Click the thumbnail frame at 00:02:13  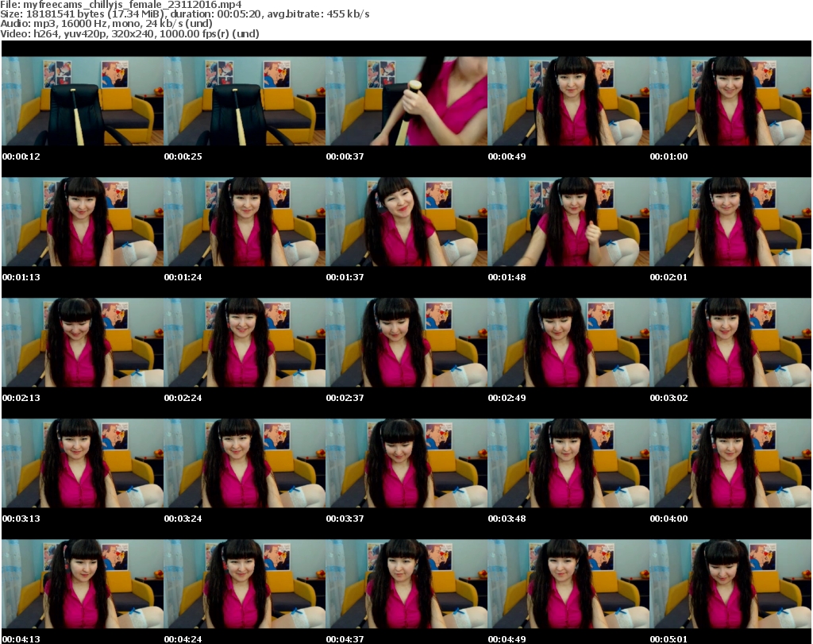point(83,343)
